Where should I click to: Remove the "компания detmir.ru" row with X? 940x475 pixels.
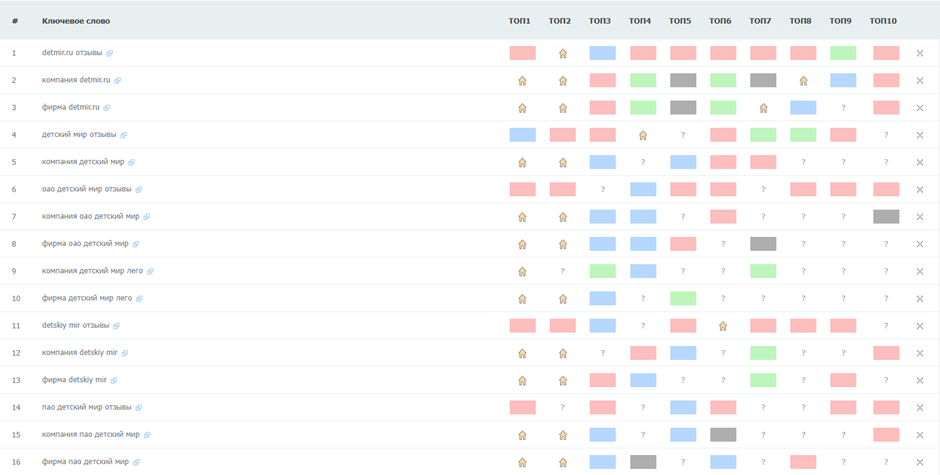[920, 80]
